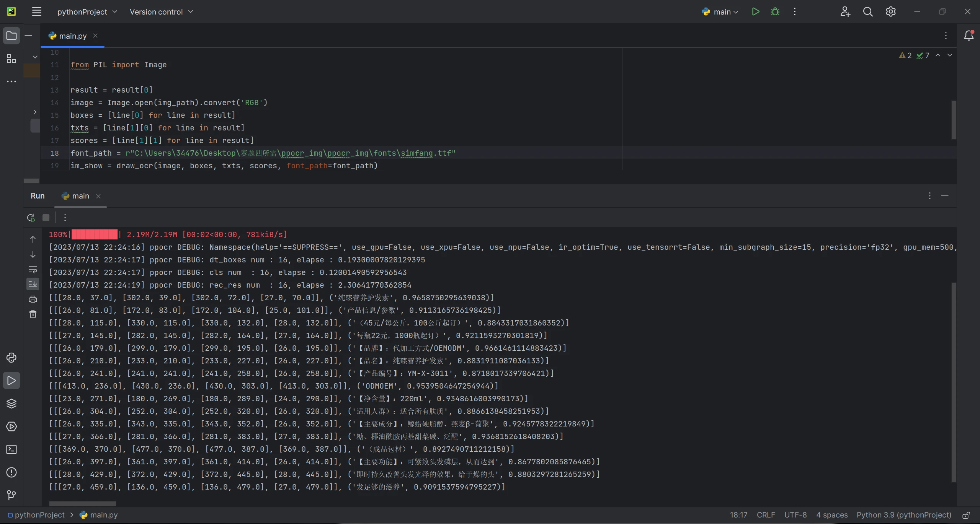Open Run panel options menu
This screenshot has width=980, height=524.
tap(929, 196)
